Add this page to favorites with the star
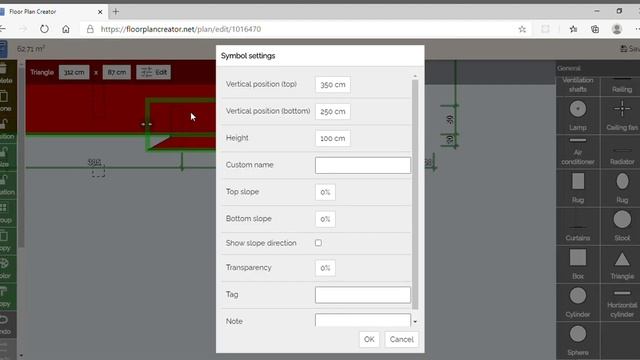This screenshot has height=360, width=640. [522, 29]
